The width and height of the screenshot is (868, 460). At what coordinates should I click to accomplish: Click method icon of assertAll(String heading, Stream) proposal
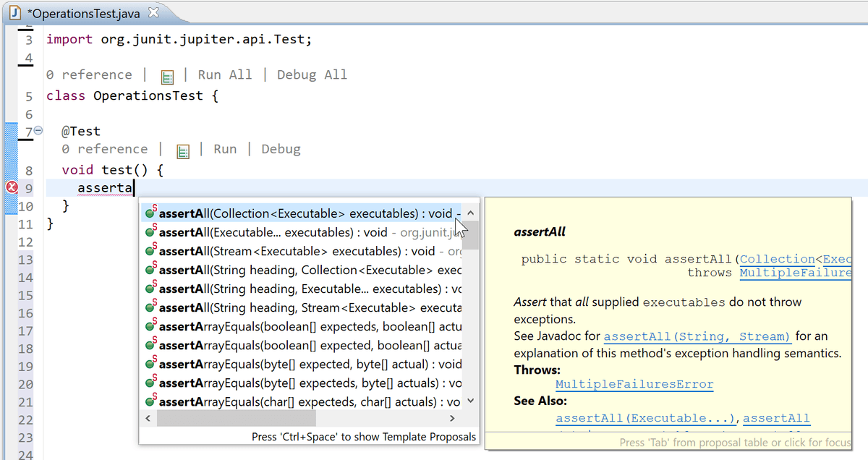(150, 307)
